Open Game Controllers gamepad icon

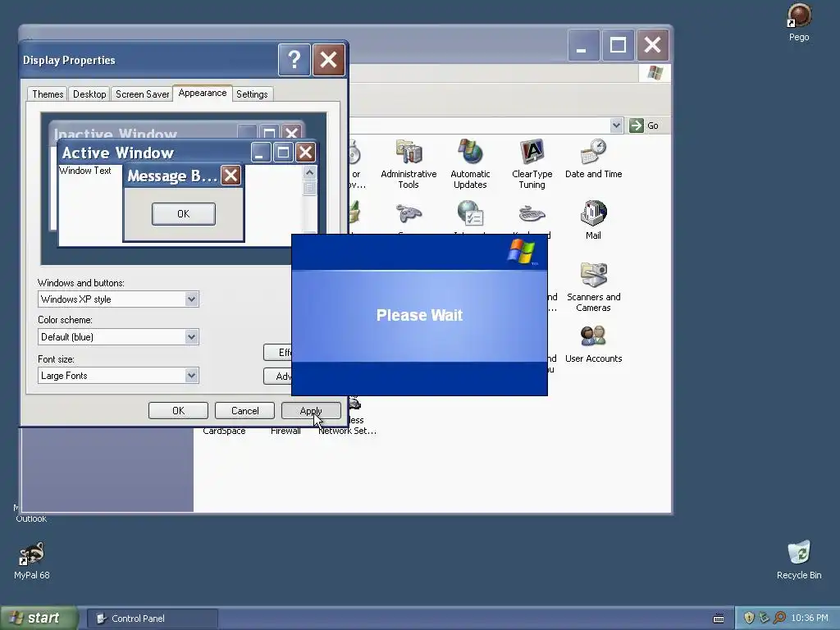pyautogui.click(x=409, y=213)
